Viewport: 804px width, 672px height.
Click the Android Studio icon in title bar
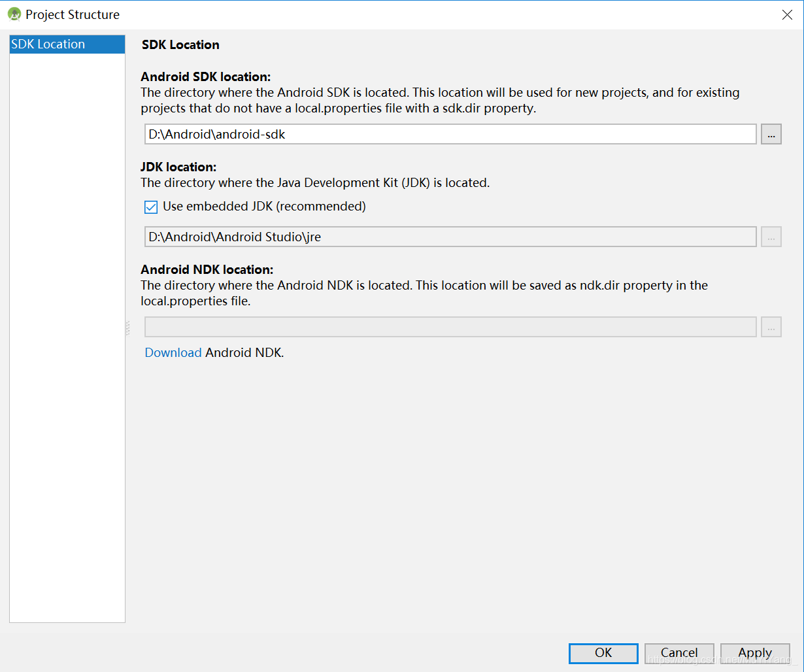point(14,14)
